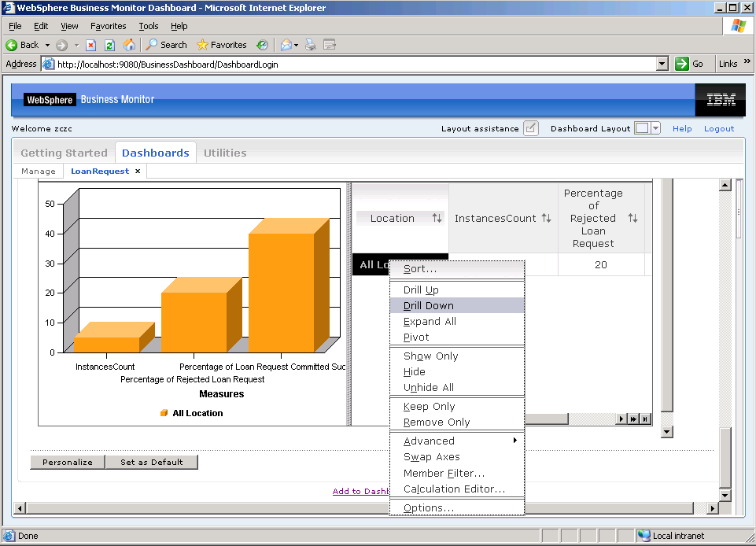
Task: Open the Edit menu
Action: tap(41, 26)
